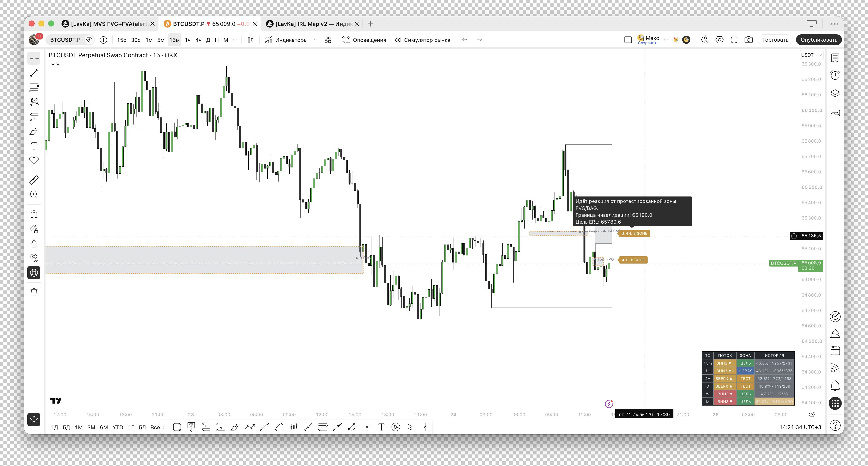
Task: Open the watchlist panel icon
Action: point(835,58)
